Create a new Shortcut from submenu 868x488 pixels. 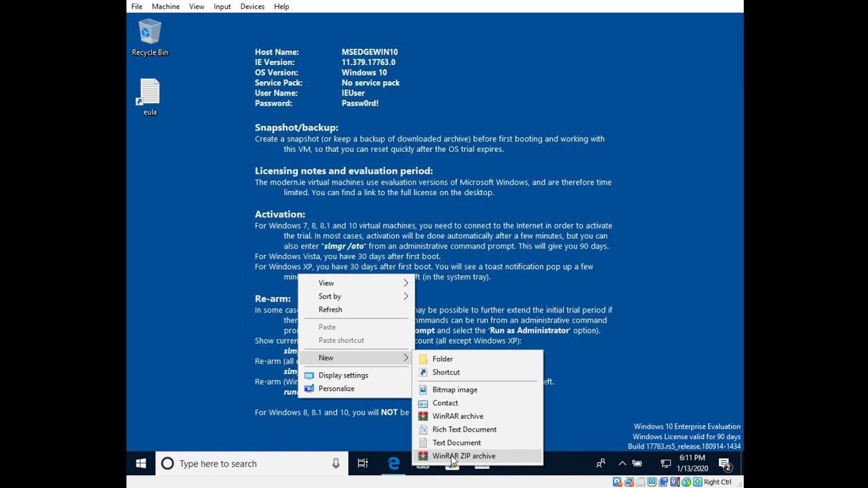(478, 372)
